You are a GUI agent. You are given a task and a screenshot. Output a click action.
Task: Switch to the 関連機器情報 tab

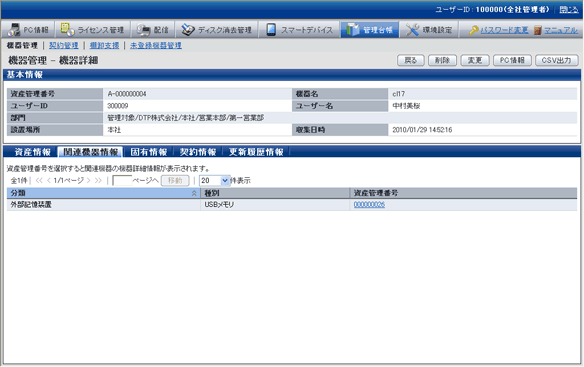point(91,152)
